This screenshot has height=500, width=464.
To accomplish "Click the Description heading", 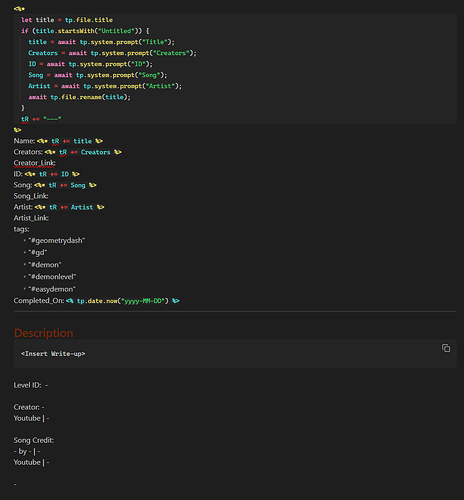I will pos(44,333).
